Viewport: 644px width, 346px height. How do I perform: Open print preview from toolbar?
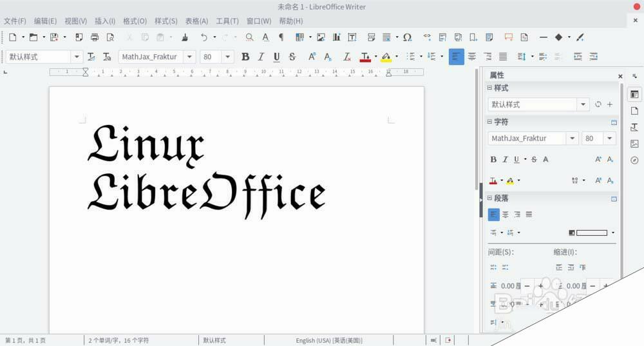(110, 37)
